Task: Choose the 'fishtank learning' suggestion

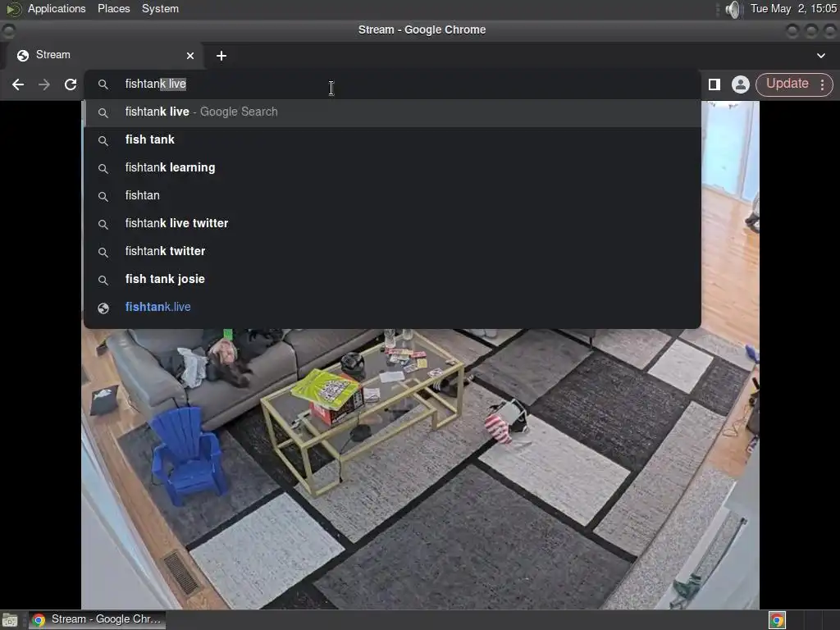Action: [x=392, y=167]
